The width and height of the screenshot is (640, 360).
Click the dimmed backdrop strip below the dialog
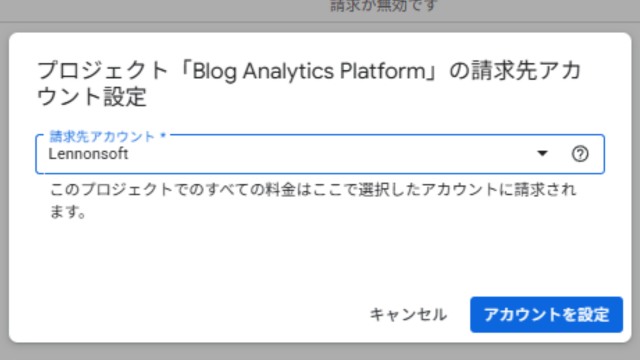(x=320, y=352)
